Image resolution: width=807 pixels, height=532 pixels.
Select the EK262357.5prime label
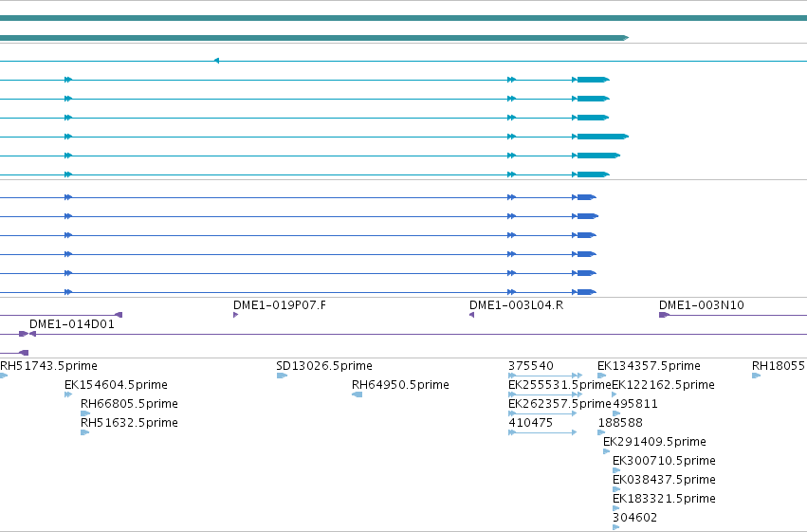[559, 404]
